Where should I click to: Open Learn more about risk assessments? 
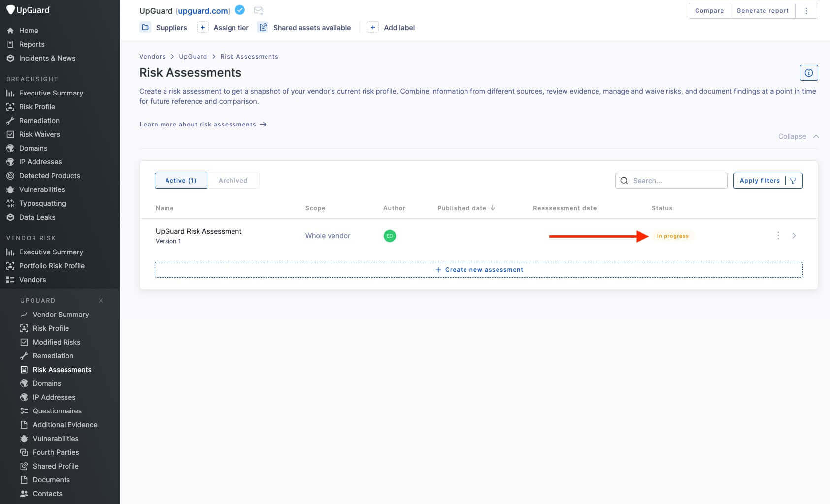click(203, 125)
